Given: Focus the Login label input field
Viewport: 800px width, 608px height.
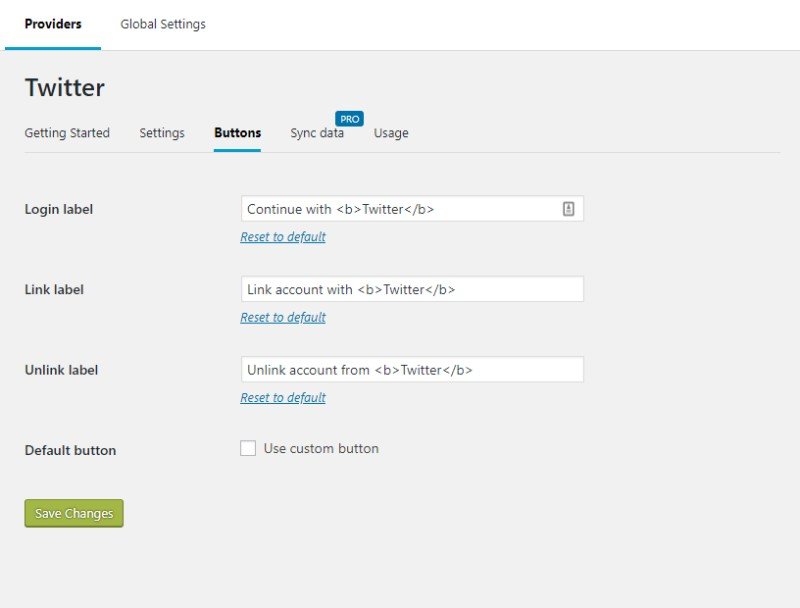Looking at the screenshot, I should coord(412,209).
